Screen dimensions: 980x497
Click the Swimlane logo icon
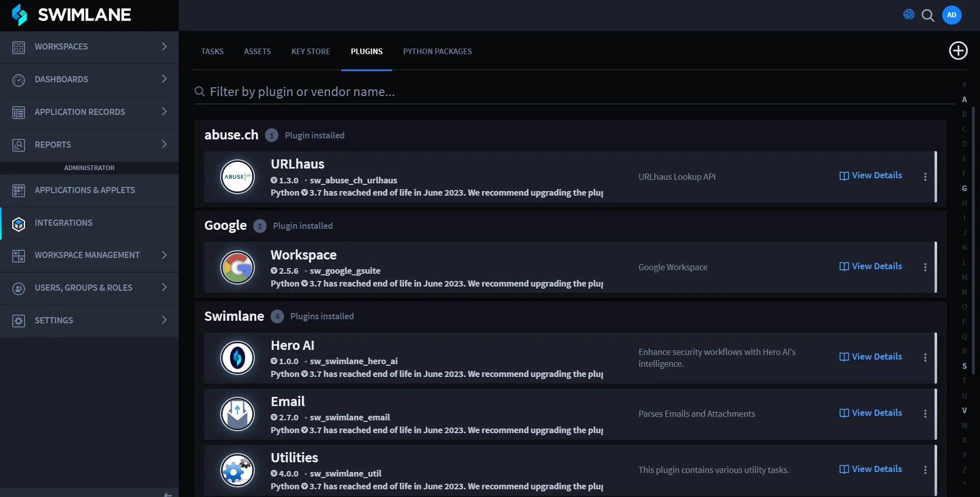[19, 15]
